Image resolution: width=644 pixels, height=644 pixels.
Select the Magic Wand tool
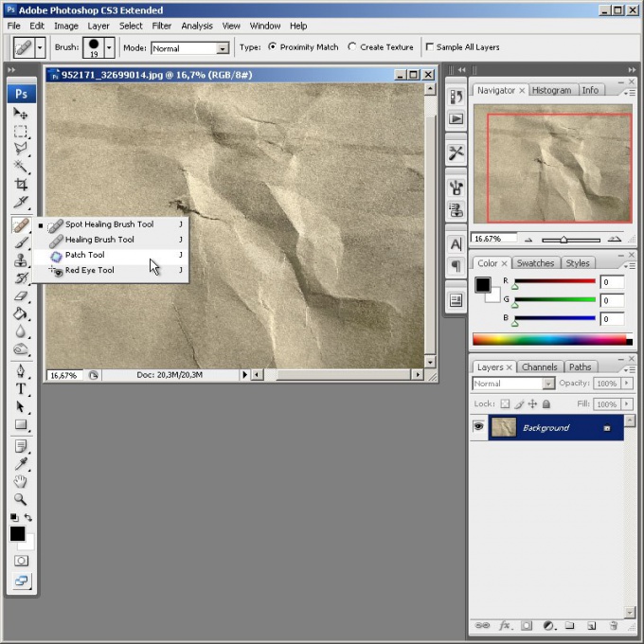[21, 167]
